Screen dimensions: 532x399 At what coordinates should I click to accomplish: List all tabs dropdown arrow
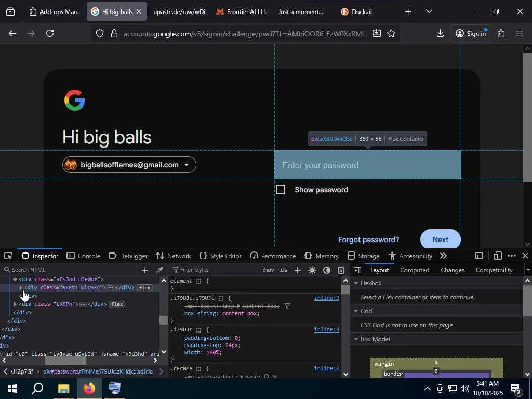tap(429, 11)
